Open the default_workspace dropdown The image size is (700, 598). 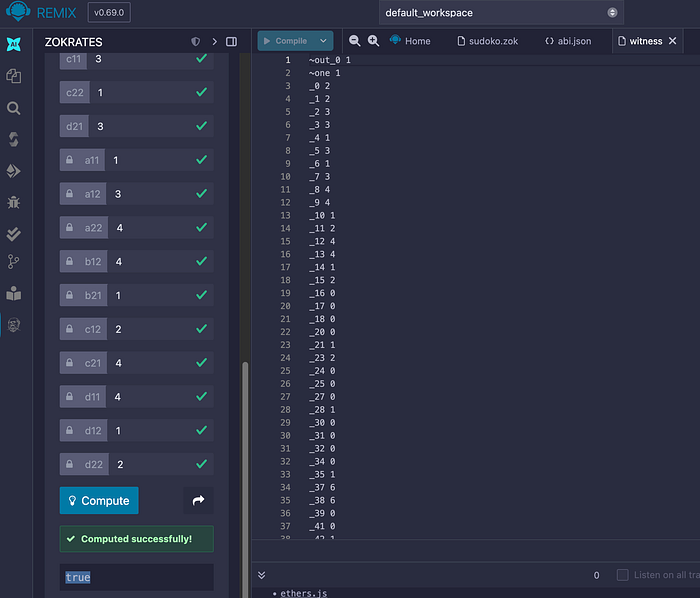pos(501,12)
